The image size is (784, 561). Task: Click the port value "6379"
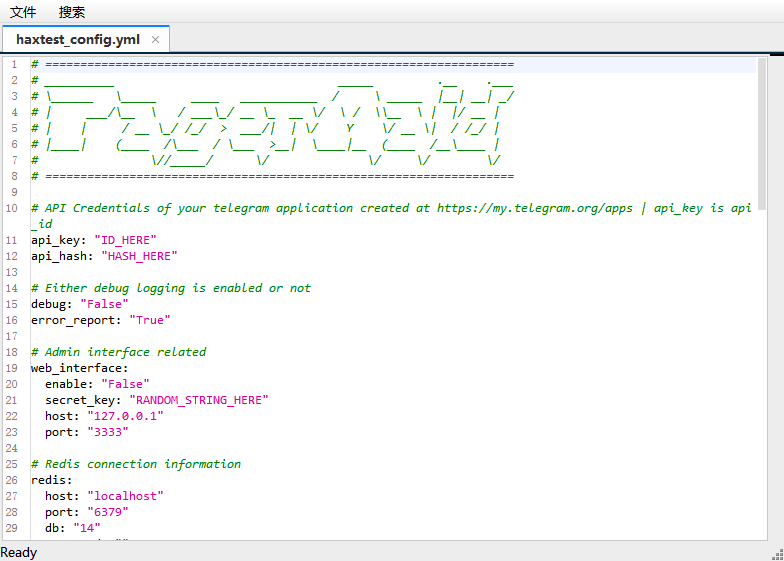(x=108, y=512)
